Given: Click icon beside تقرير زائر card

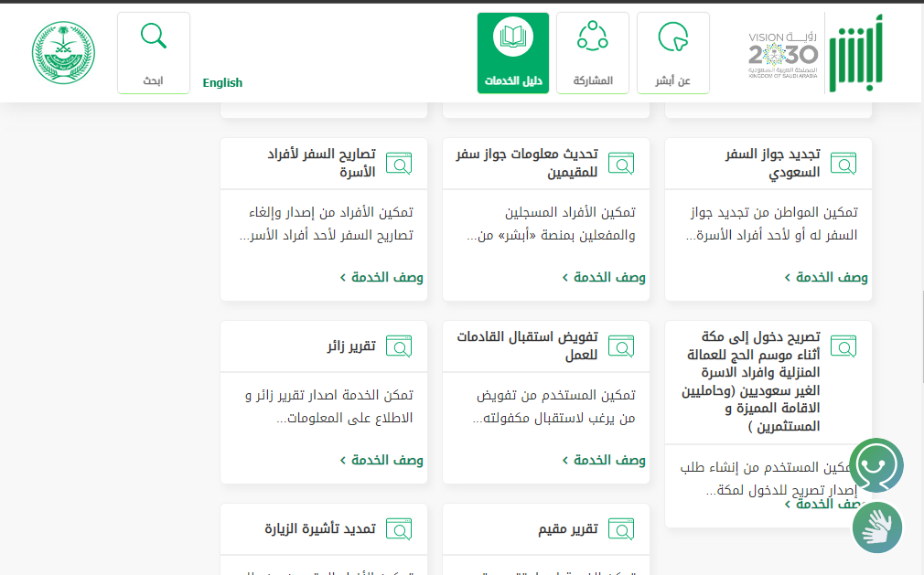Looking at the screenshot, I should (x=399, y=346).
